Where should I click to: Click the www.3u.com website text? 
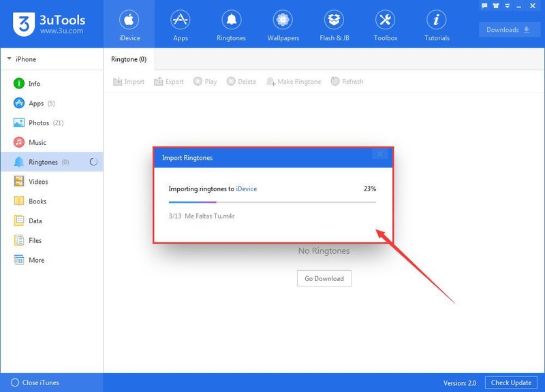[61, 31]
